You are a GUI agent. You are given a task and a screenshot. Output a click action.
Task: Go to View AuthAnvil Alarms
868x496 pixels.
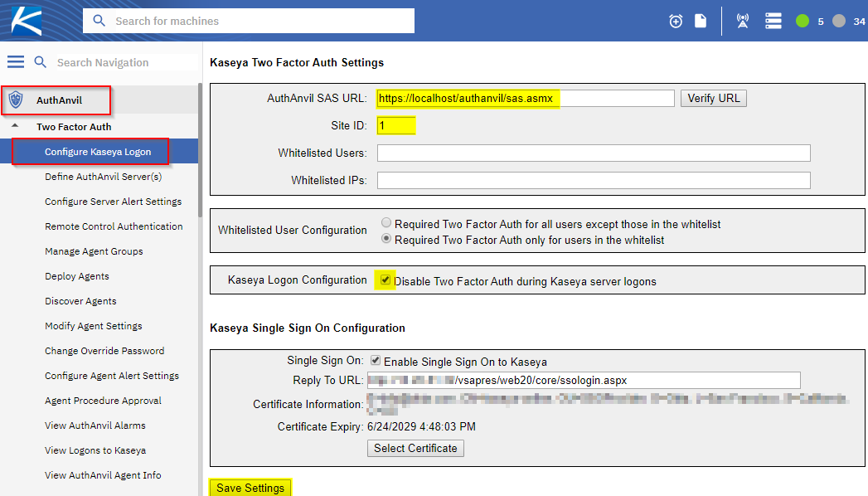click(x=95, y=425)
